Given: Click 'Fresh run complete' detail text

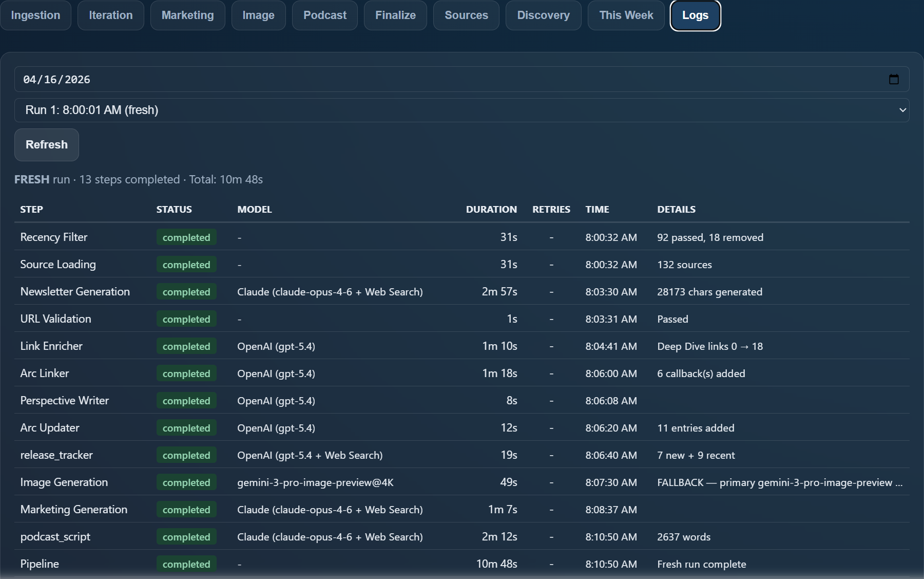Looking at the screenshot, I should click(x=702, y=564).
